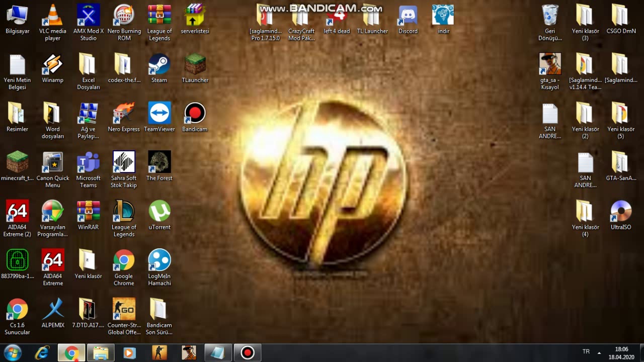The width and height of the screenshot is (644, 362).
Task: Open the Windows Start button
Action: click(12, 353)
